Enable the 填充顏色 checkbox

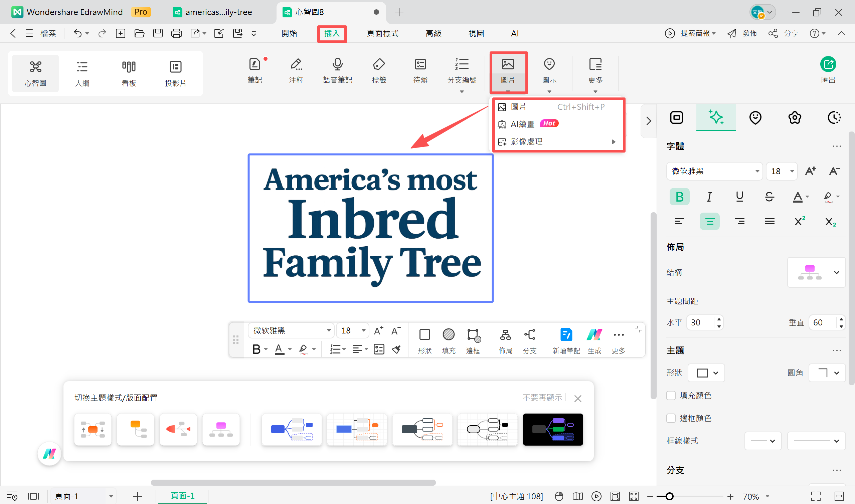point(671,395)
